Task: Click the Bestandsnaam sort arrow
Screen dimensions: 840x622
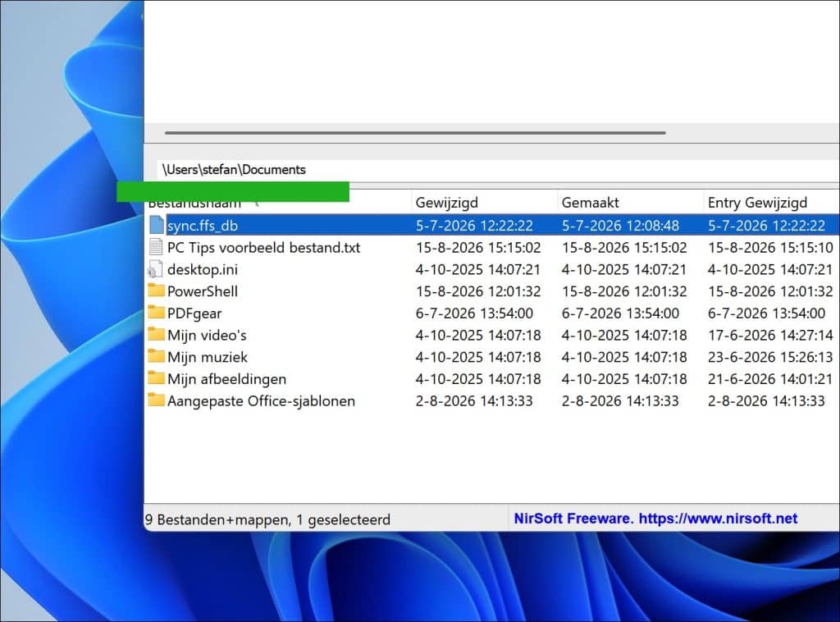Action: coord(258,204)
